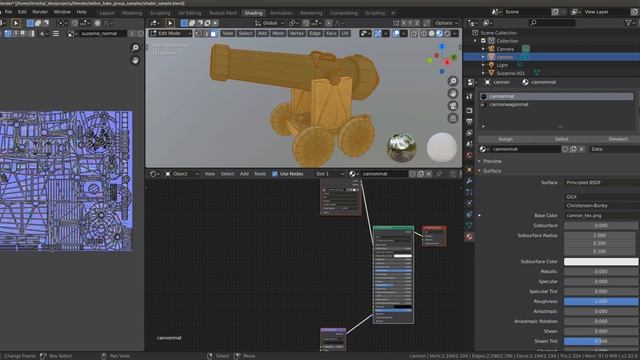Enable edge select mode

206,33
